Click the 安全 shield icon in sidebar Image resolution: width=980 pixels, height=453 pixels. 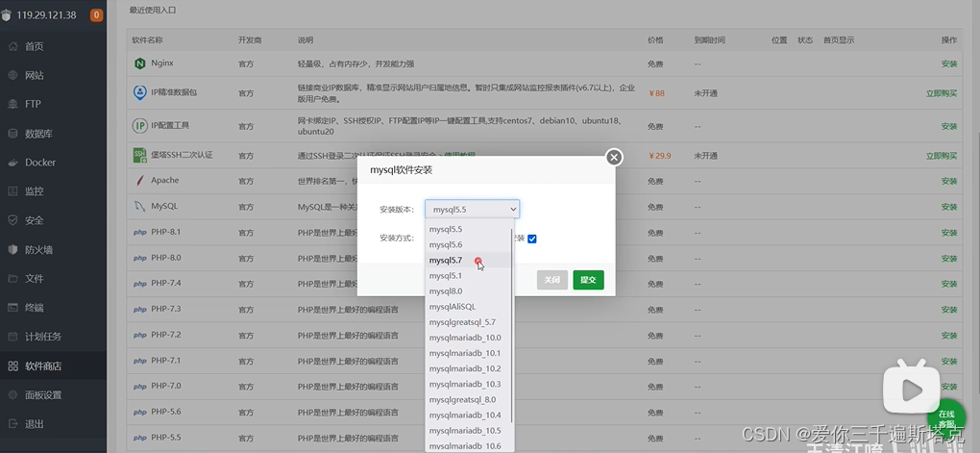pos(12,220)
